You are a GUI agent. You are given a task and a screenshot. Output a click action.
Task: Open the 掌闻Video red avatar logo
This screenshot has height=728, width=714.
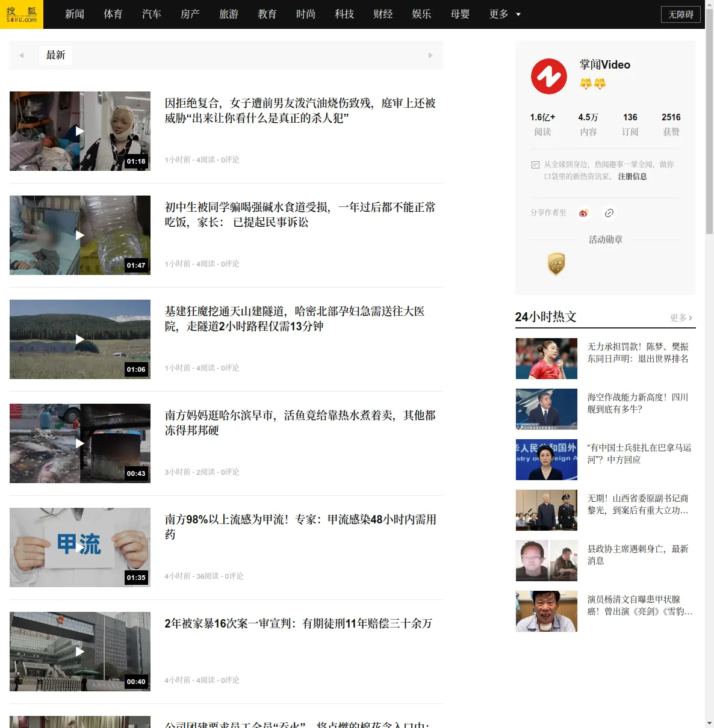548,76
